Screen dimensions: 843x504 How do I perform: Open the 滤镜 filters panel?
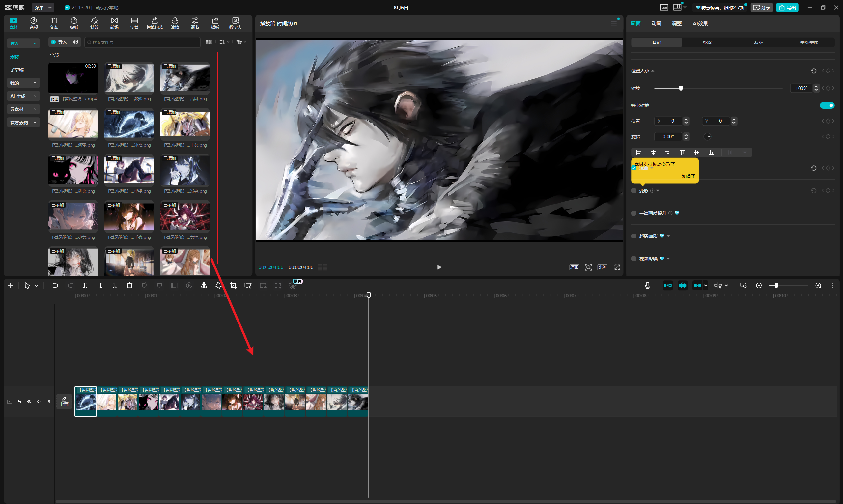[175, 23]
